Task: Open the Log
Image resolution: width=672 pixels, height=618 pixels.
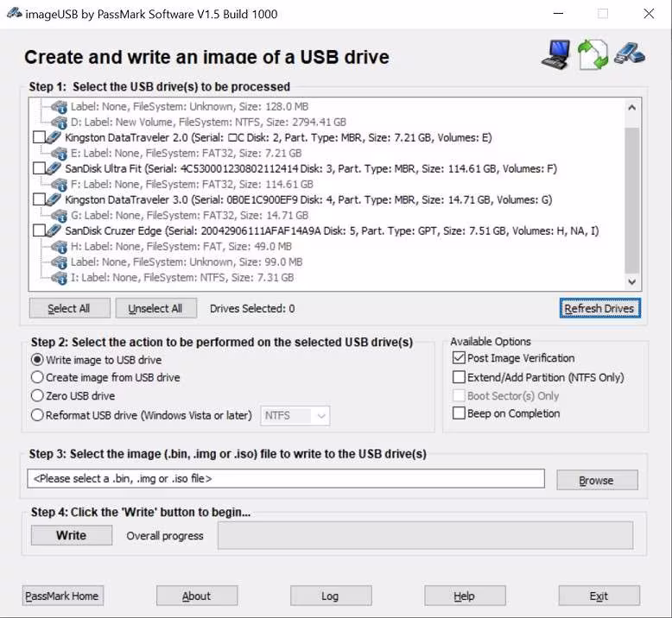Action: pos(331,596)
